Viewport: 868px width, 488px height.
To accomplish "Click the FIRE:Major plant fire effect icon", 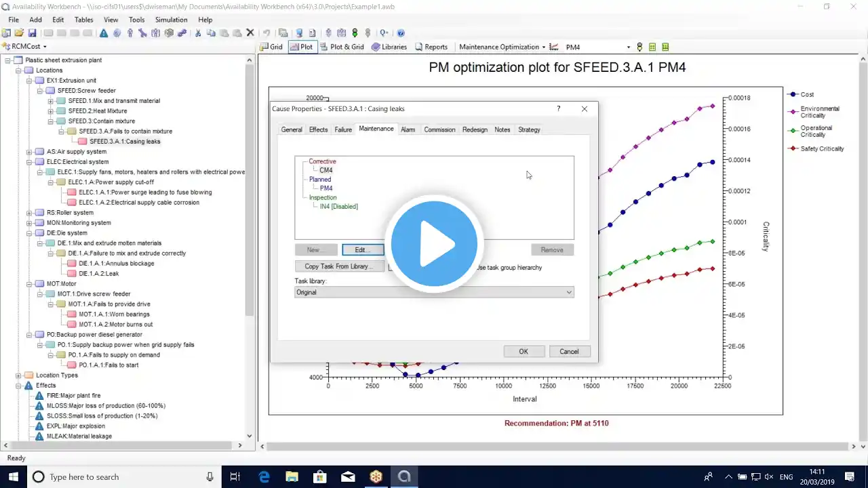I will tap(39, 396).
